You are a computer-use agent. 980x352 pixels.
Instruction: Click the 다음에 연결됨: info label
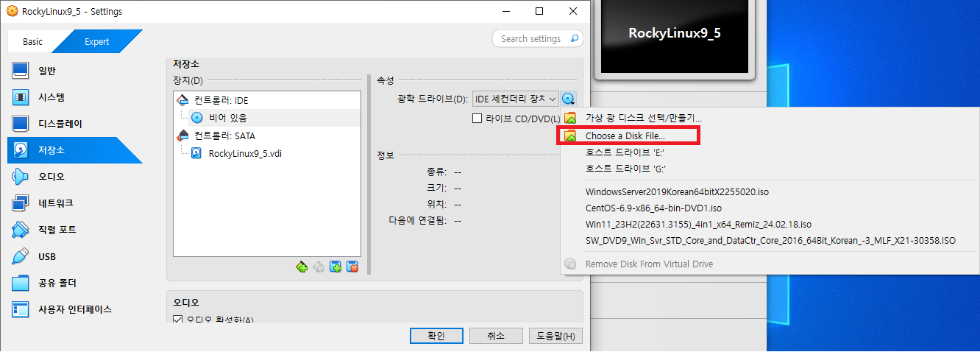click(x=418, y=220)
